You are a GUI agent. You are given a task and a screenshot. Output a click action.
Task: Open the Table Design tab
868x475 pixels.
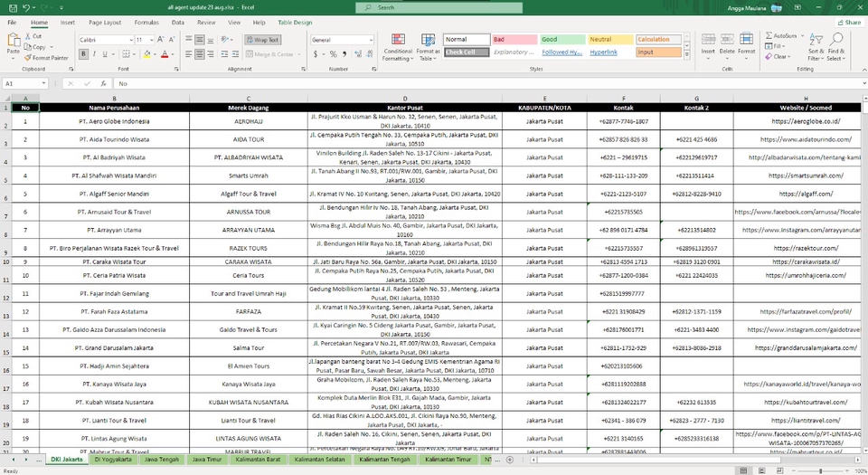coord(295,23)
